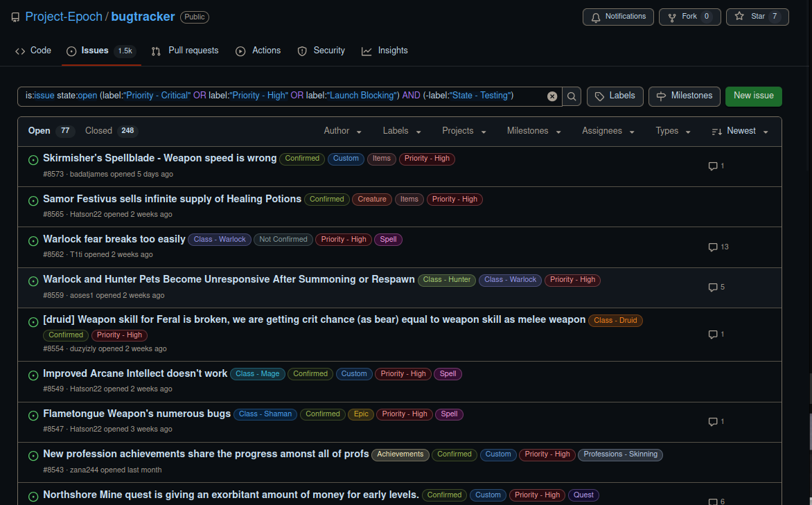812x505 pixels.
Task: Open issue New profession achievements share progress
Action: [206, 454]
